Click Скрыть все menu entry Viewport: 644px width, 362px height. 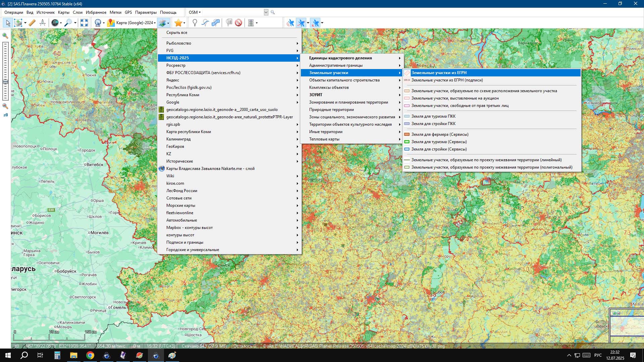177,33
